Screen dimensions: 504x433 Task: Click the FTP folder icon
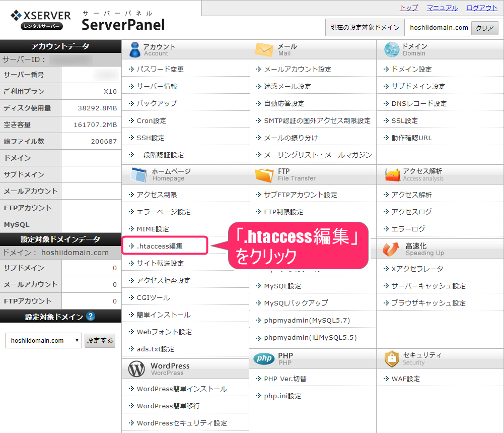264,174
